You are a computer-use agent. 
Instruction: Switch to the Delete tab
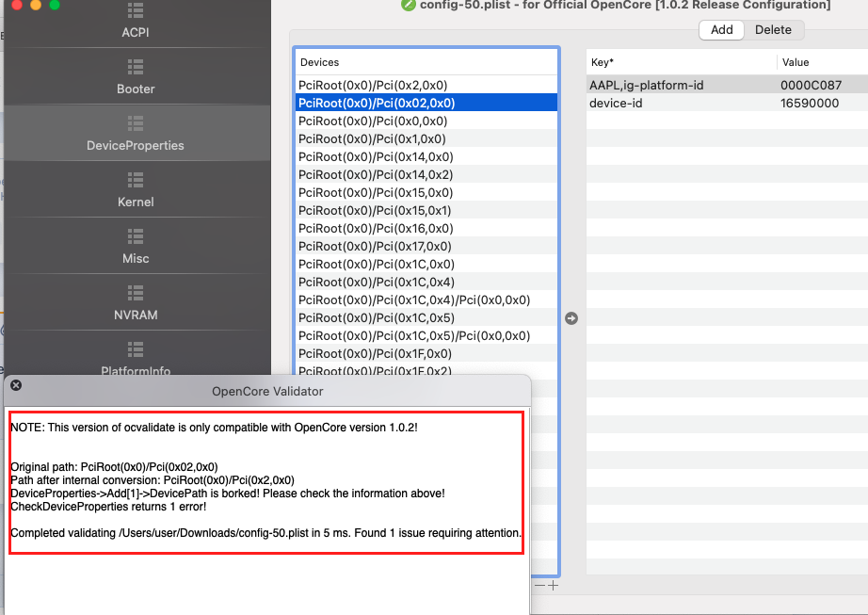coord(773,29)
